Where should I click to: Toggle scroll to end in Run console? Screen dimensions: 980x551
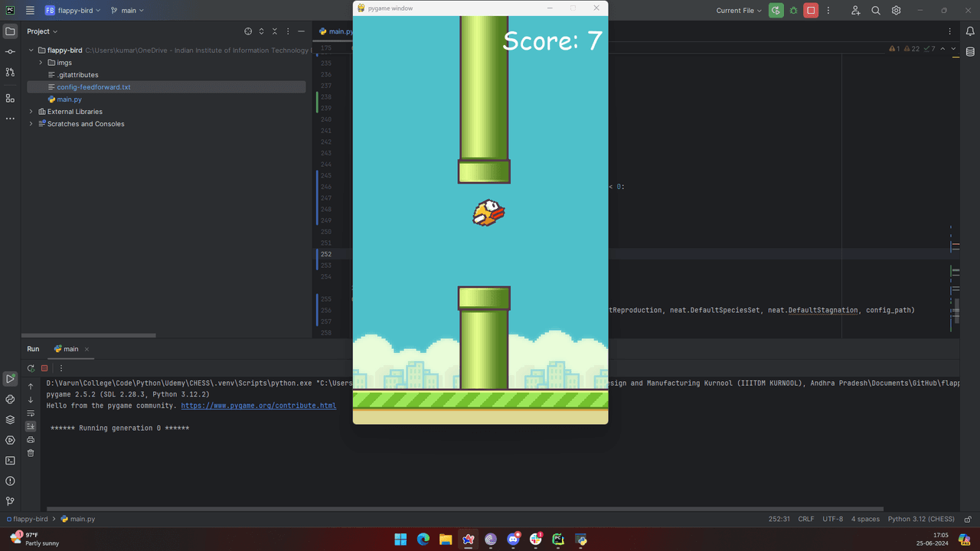point(31,426)
